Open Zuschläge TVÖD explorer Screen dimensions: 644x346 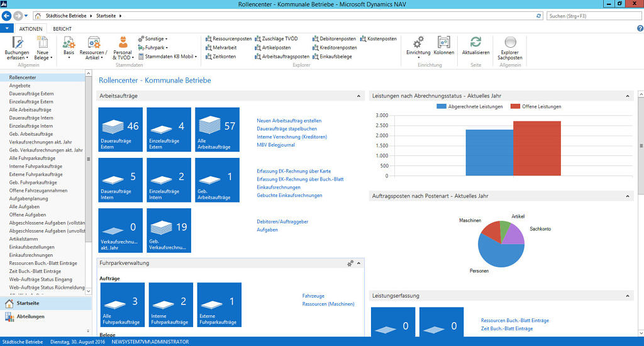point(276,38)
